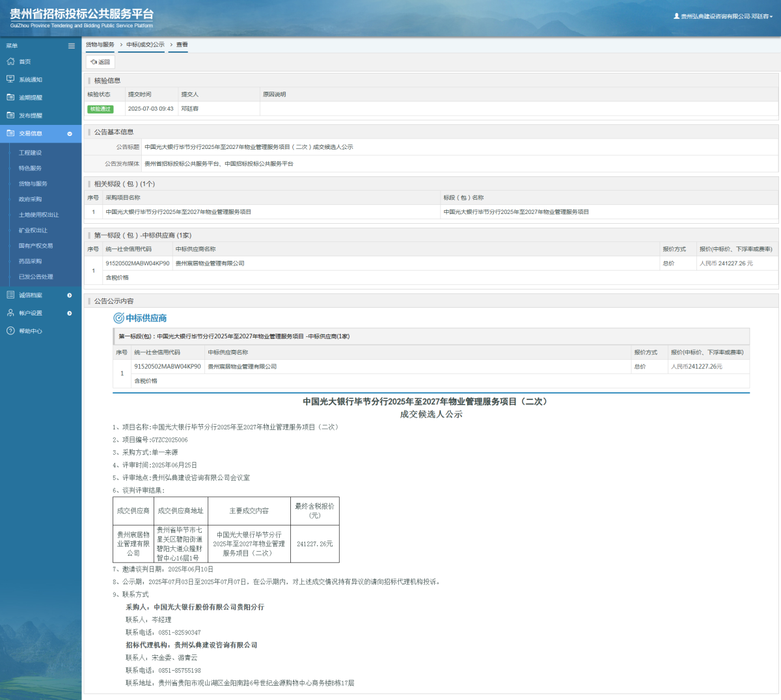This screenshot has width=781, height=700.
Task: Click the question mark icon for 帮助中心
Action: [10, 331]
